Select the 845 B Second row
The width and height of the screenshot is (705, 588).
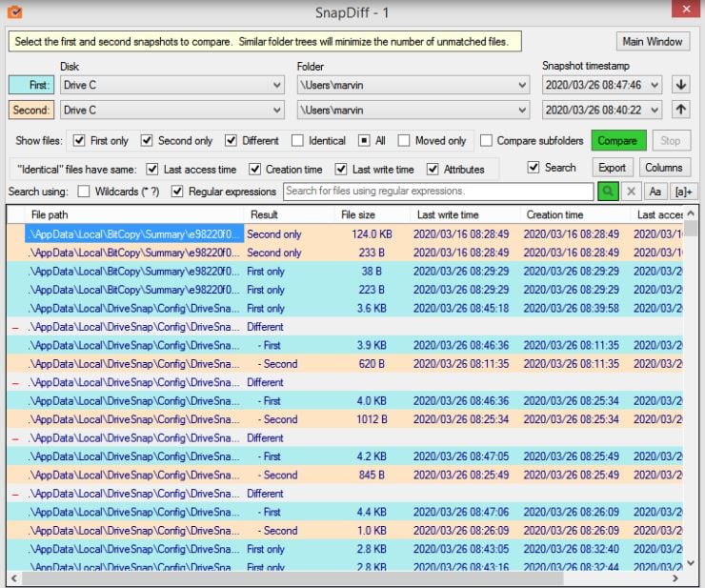(345, 475)
